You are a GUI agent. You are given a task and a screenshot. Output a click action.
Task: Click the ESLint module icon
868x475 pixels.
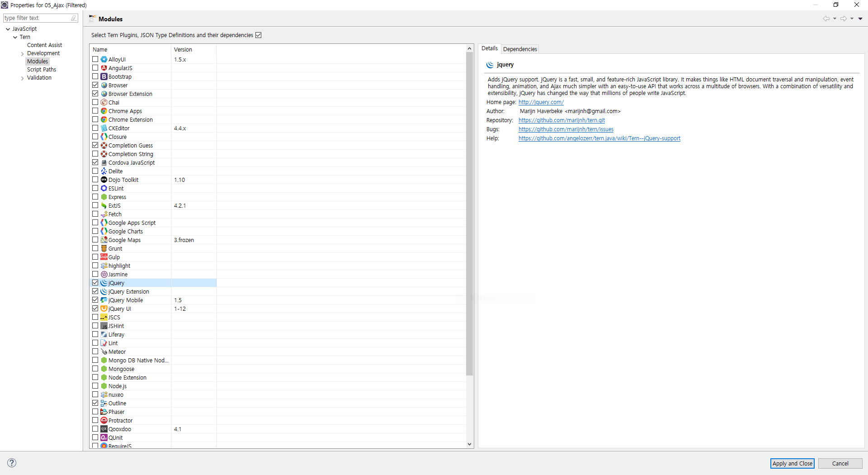[x=104, y=188]
